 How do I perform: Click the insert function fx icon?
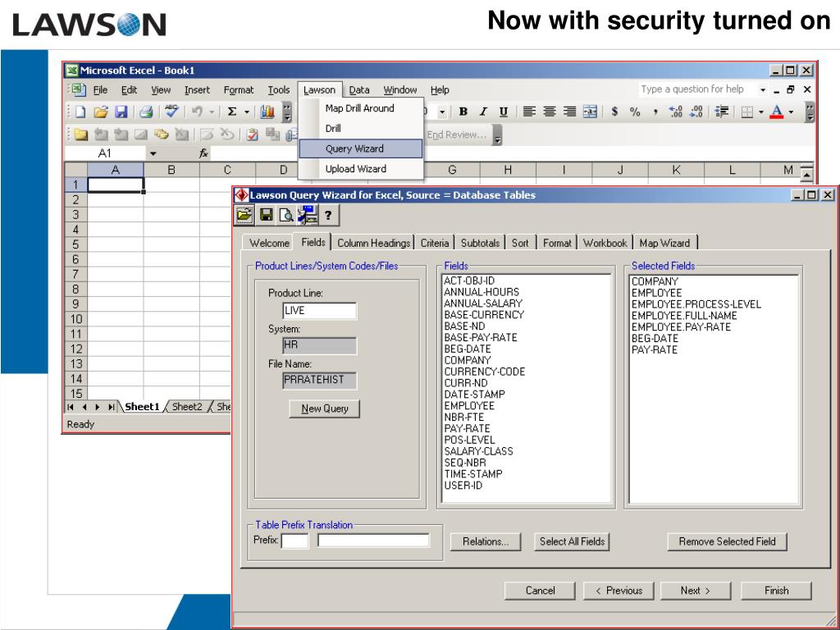point(203,153)
